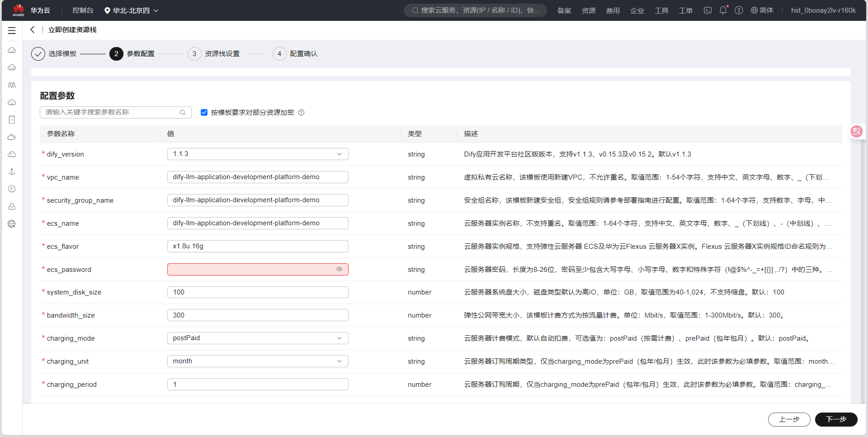Click the 描述 column header
The image size is (868, 437).
(471, 134)
